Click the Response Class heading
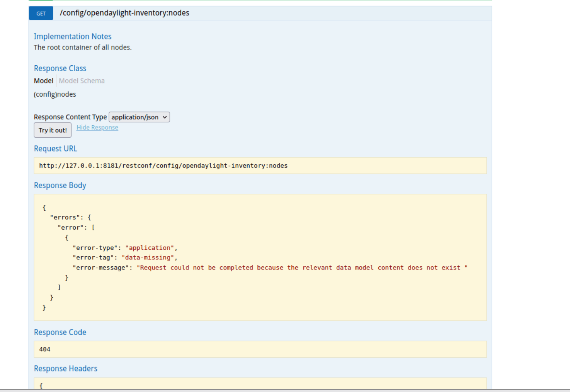The width and height of the screenshot is (570, 392). 60,68
